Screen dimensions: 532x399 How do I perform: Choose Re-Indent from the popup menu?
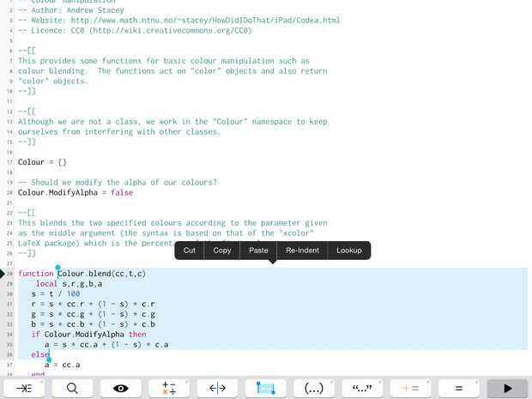tap(302, 251)
